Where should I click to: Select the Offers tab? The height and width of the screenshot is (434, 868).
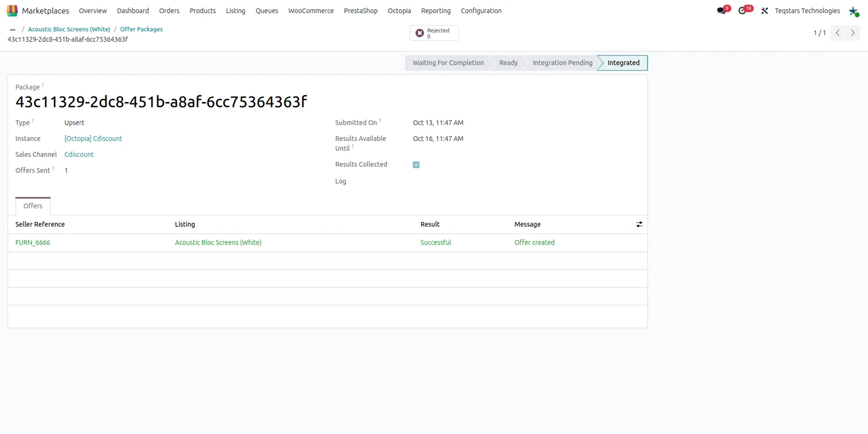pyautogui.click(x=33, y=206)
